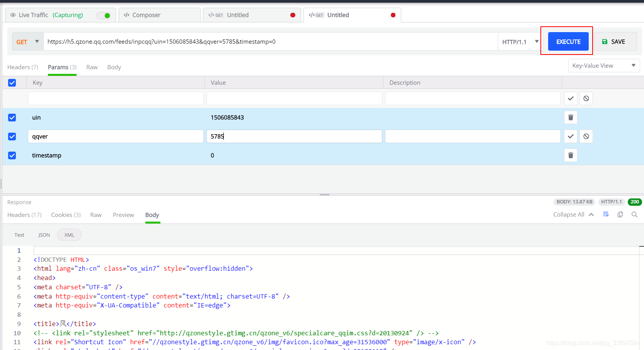Uncheck the timestamp parameter checkbox
The image size is (644, 350).
[x=12, y=155]
